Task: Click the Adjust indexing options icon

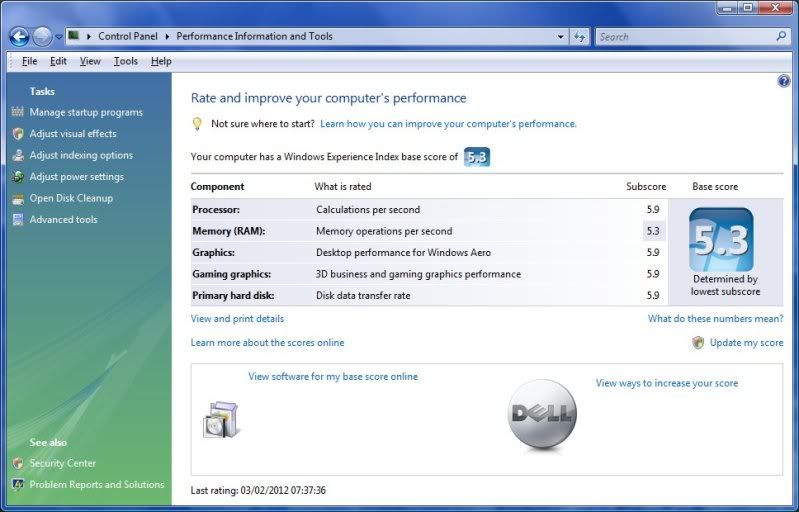Action: pos(18,155)
